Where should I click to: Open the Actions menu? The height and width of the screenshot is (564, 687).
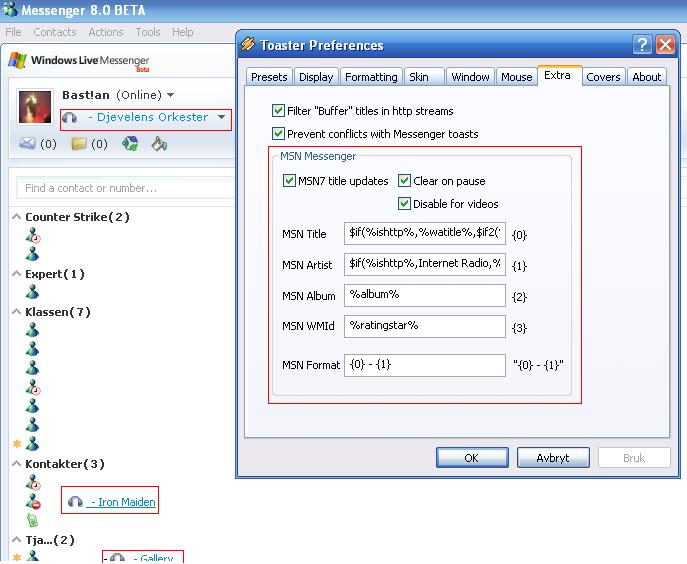(106, 32)
